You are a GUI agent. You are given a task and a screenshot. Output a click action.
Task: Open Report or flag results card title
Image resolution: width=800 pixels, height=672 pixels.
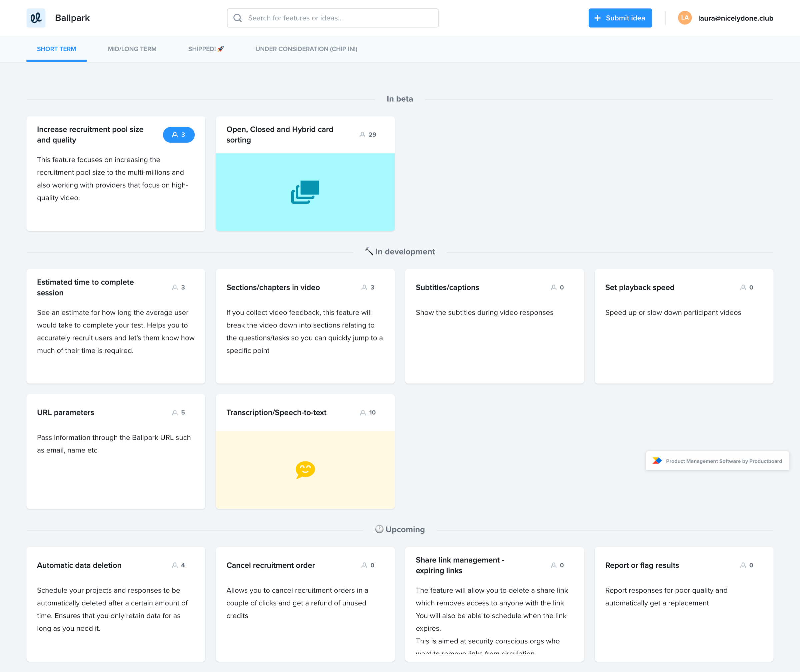coord(642,565)
